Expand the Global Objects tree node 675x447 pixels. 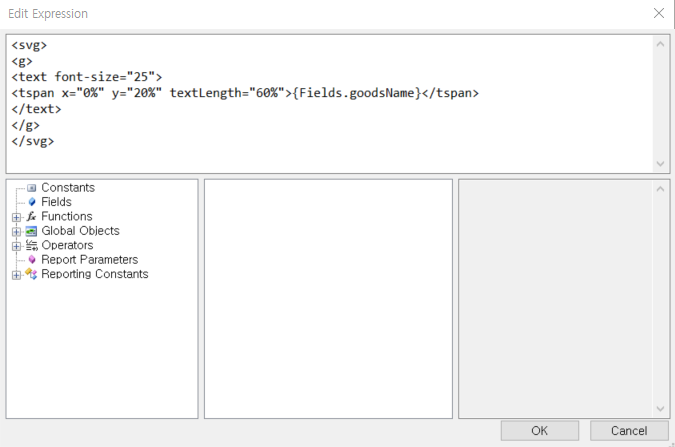point(16,232)
